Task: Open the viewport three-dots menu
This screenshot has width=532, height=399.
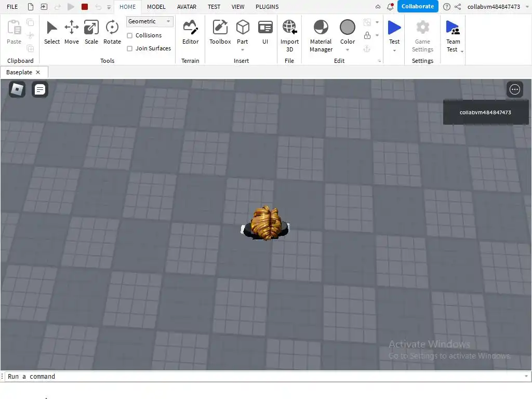Action: coord(515,89)
